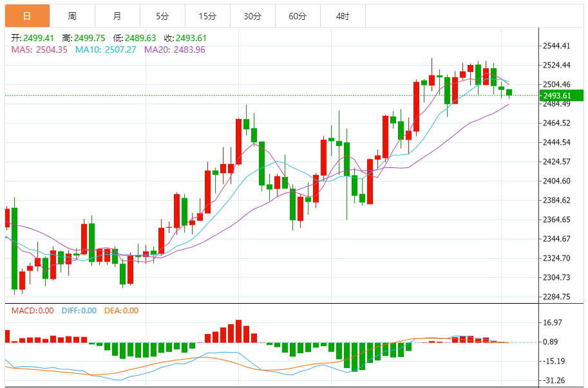Click the 2304.73 price axis label
This screenshot has height=388, width=588.
(x=556, y=277)
